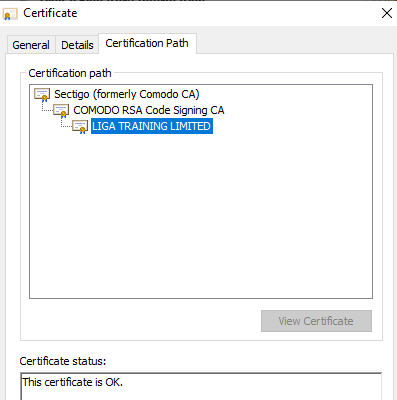The height and width of the screenshot is (400, 397).
Task: Select the Certification Path tab
Action: click(x=147, y=43)
